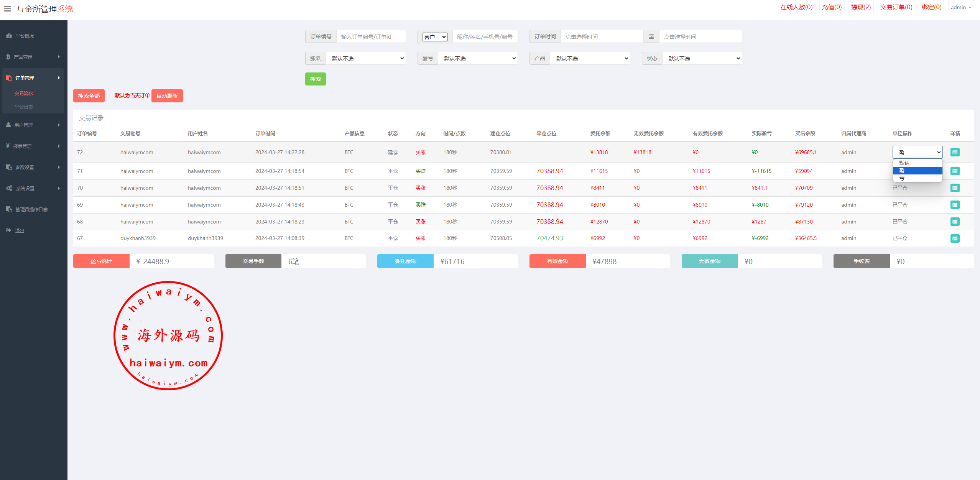Open details icon for order 70
The height and width of the screenshot is (480, 980).
tap(955, 188)
